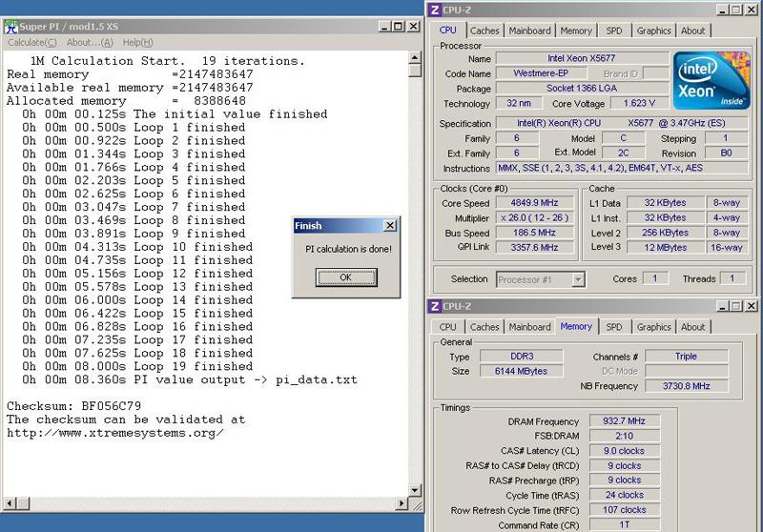Click the DRAM Frequency value 932.7 MHz
763x532 pixels.
625,421
